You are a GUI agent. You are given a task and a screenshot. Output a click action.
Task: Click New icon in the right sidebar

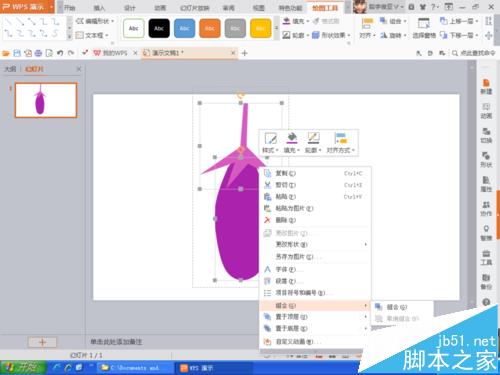point(486,86)
